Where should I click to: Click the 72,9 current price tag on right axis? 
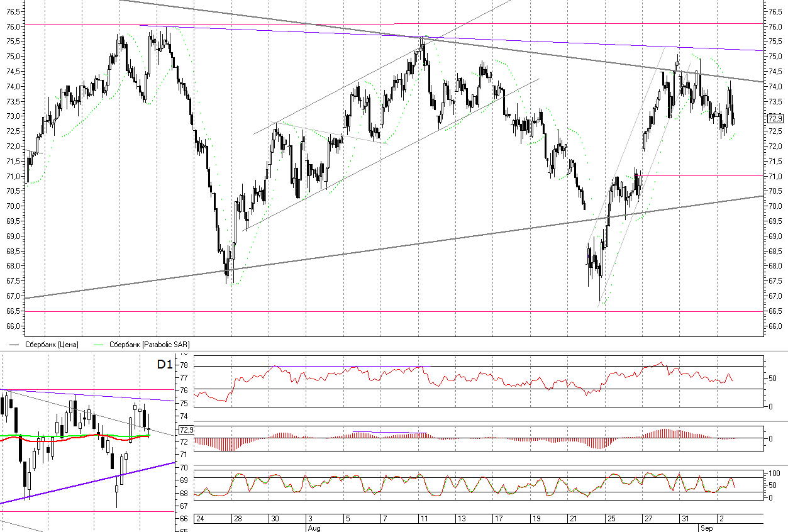(775, 118)
